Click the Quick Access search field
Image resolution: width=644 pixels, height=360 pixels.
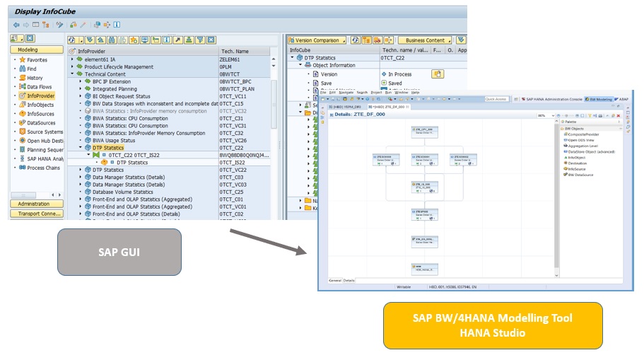click(x=496, y=99)
